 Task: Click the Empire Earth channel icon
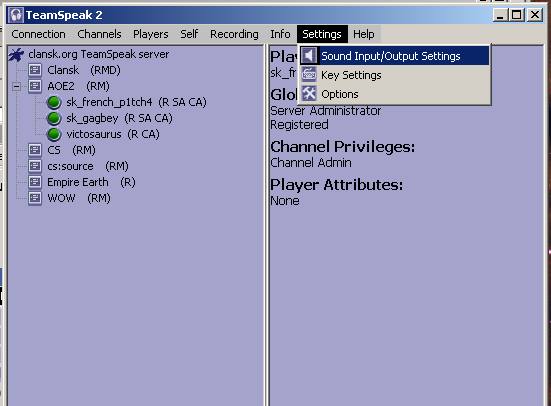pos(35,182)
